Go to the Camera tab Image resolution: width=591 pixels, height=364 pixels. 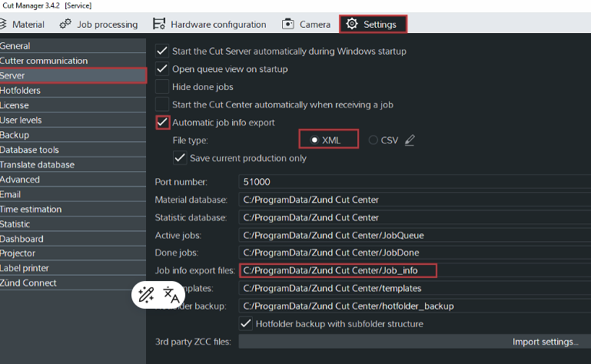[x=307, y=24]
